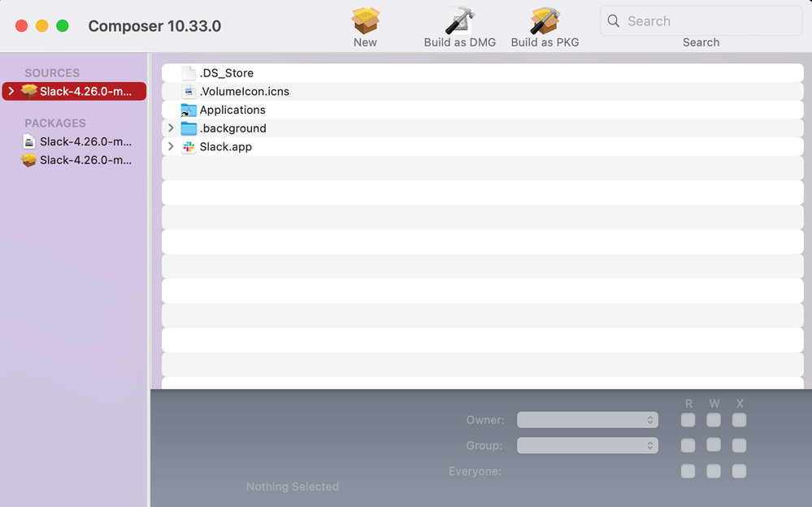The height and width of the screenshot is (507, 812).
Task: Toggle Everyone read (R) checkbox
Action: [688, 470]
